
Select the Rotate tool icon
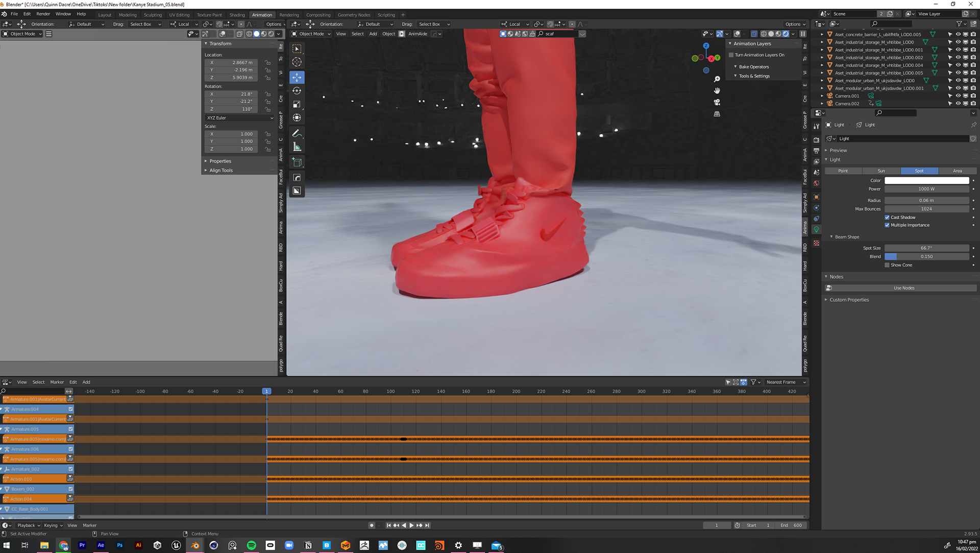pos(297,91)
